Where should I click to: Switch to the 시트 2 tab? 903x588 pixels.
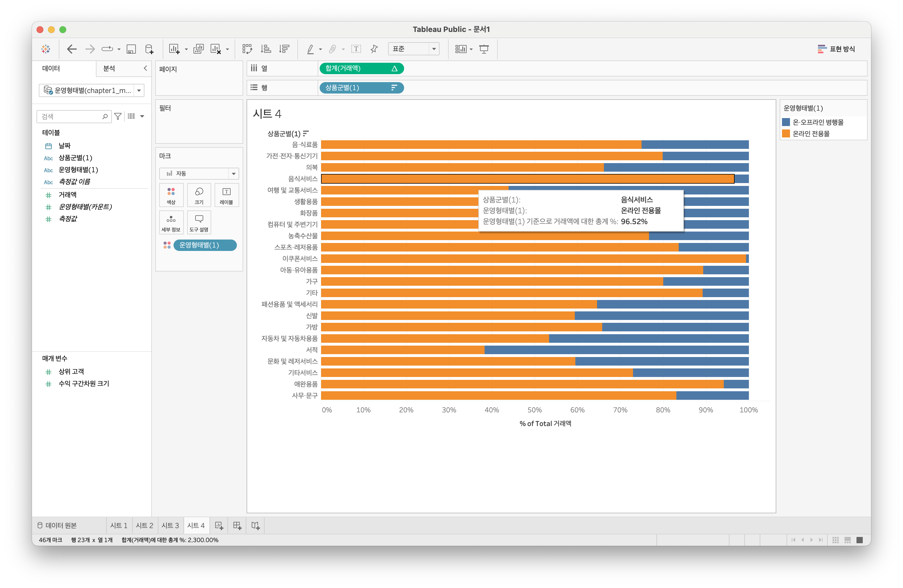(144, 526)
